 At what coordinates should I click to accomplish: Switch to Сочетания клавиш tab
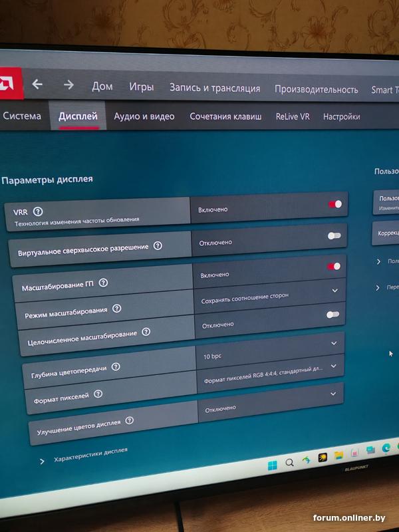225,117
